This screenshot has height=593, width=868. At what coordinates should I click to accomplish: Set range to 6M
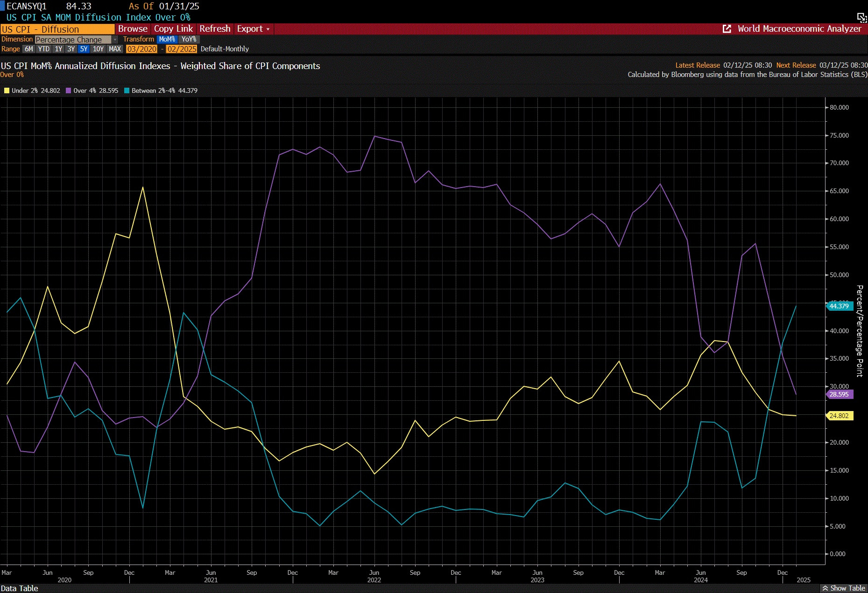(x=29, y=49)
